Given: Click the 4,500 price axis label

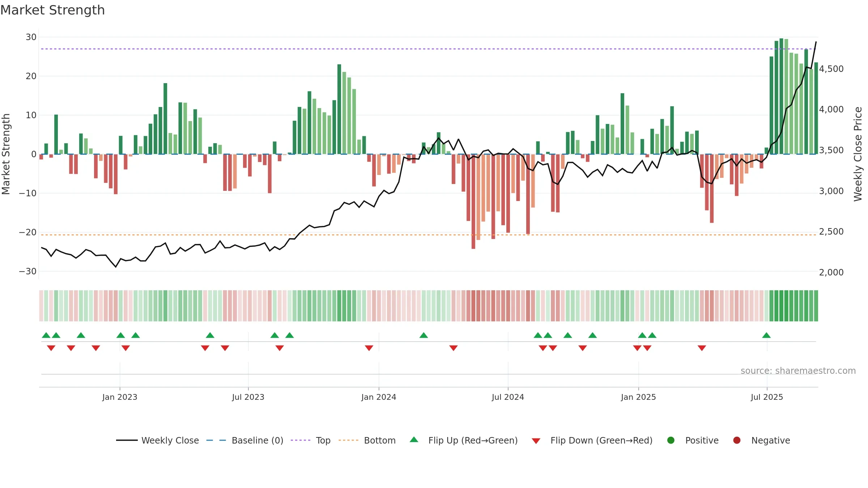Looking at the screenshot, I should tap(831, 69).
